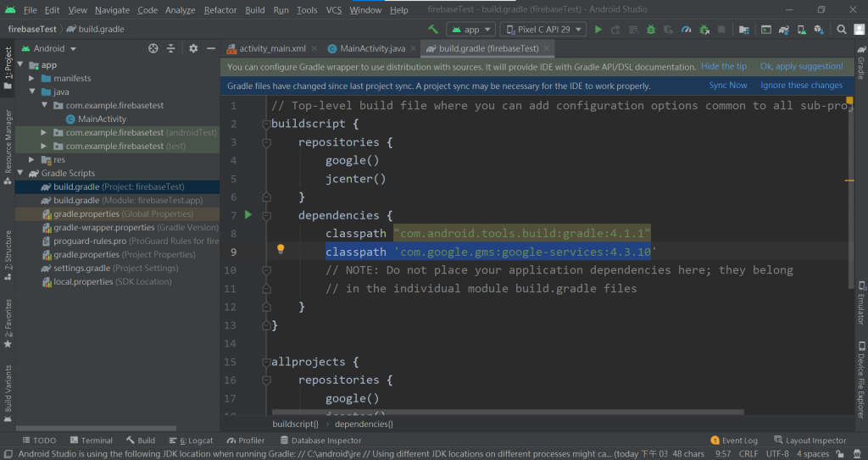Click Ignore these changes link
The width and height of the screenshot is (868, 460).
point(802,86)
